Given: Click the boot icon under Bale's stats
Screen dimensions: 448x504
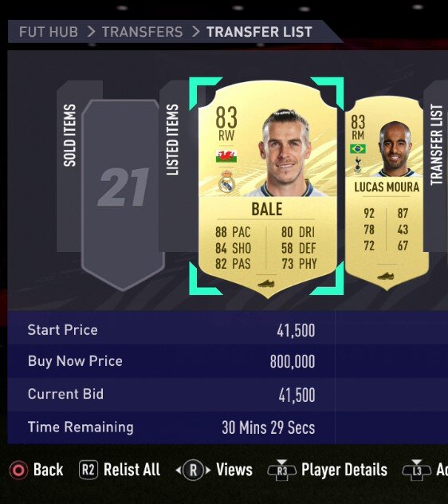Looking at the screenshot, I should [266, 283].
